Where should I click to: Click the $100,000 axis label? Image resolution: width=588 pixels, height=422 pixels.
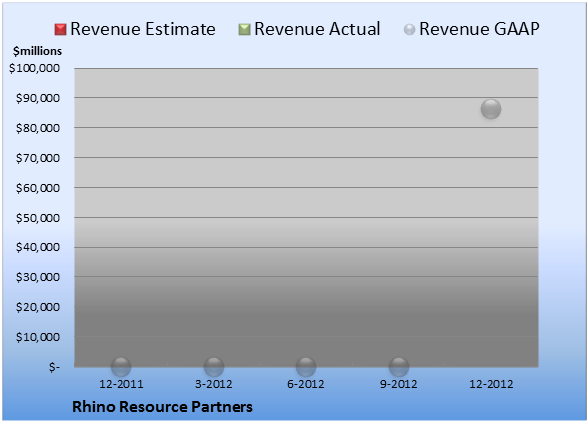coord(34,68)
